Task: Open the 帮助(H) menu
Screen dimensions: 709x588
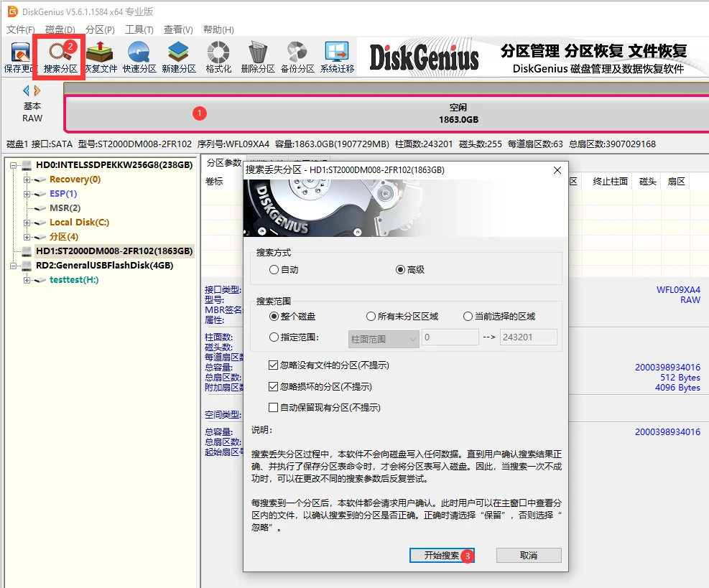Action: coord(218,30)
